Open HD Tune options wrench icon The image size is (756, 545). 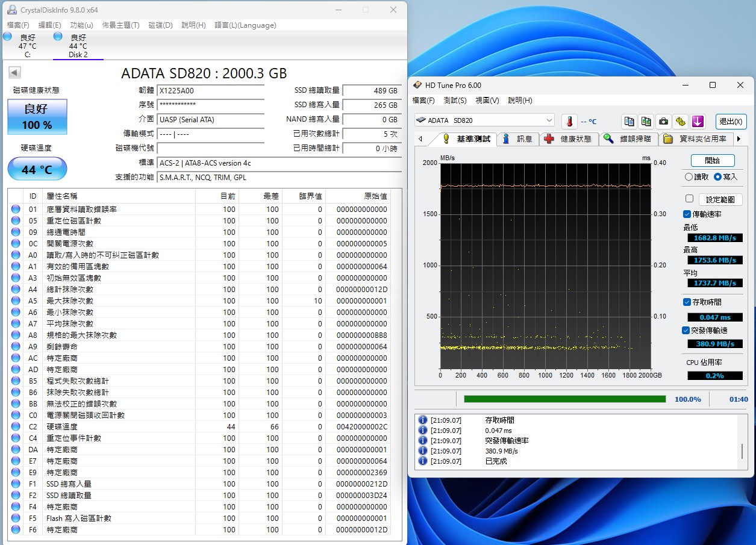(x=681, y=122)
